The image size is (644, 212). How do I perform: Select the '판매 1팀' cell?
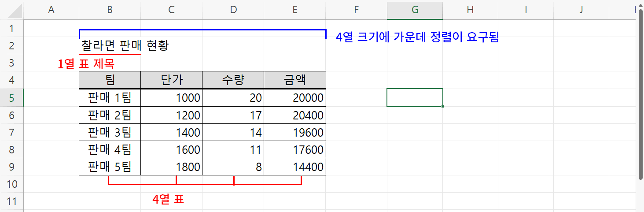(x=110, y=97)
